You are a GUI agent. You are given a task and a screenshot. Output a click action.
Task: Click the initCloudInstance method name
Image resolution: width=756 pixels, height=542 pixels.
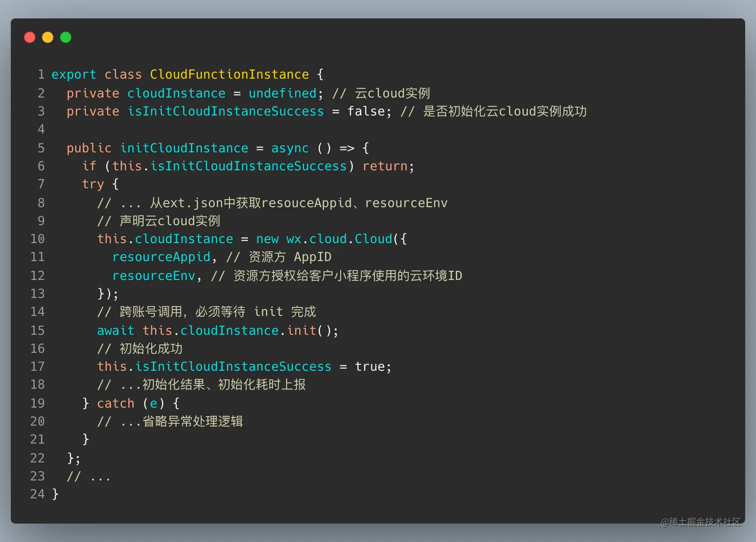point(184,148)
